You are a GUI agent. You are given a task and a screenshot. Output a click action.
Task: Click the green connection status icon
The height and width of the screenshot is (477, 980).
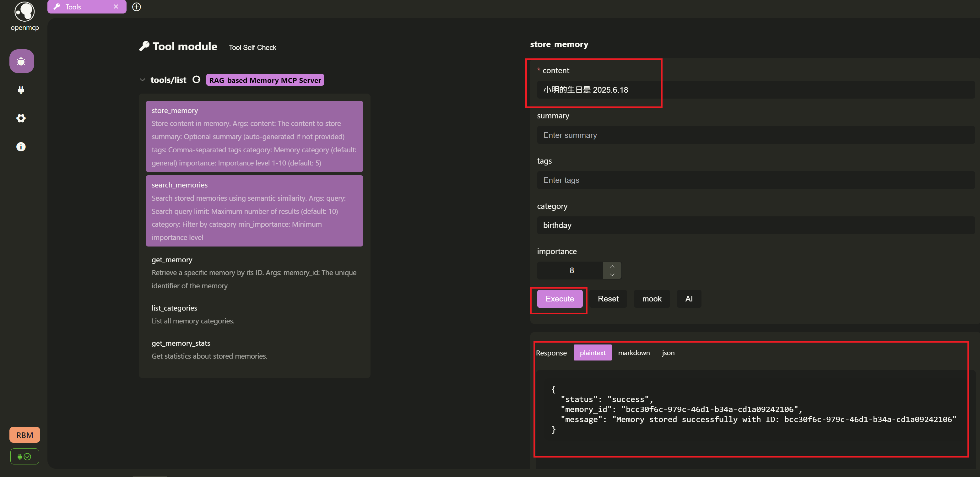pyautogui.click(x=24, y=457)
